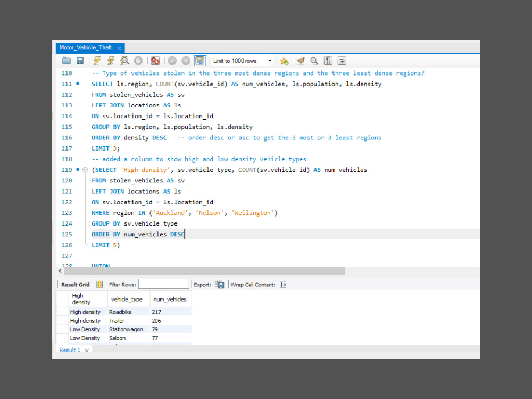Toggle auto-commit mode icon

[200, 61]
